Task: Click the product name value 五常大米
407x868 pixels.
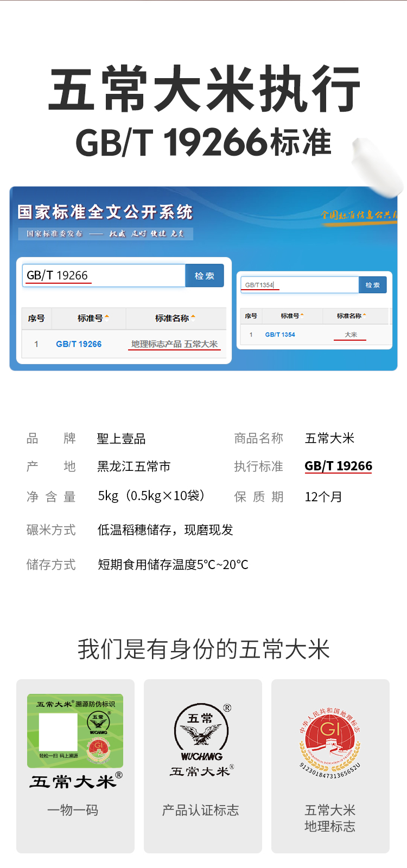Action: (329, 438)
